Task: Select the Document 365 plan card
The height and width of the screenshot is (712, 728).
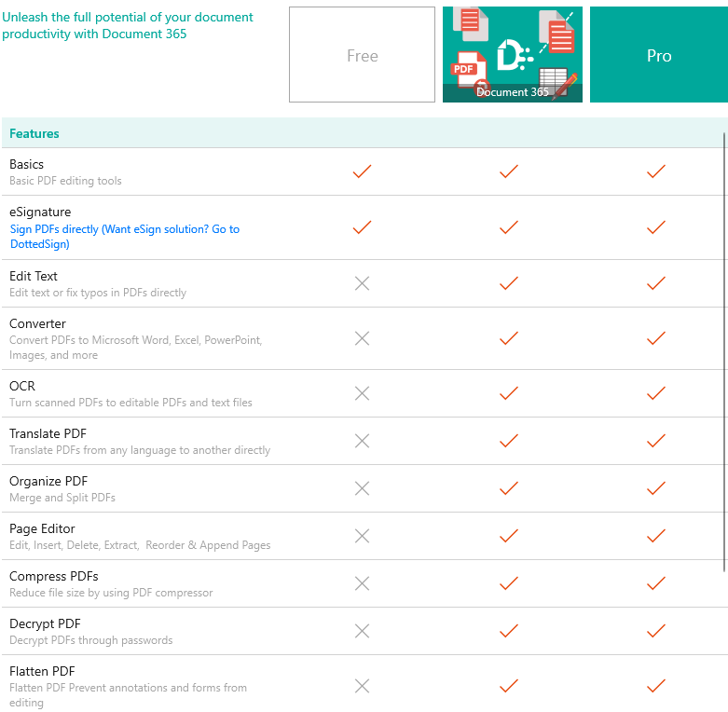Action: (512, 54)
